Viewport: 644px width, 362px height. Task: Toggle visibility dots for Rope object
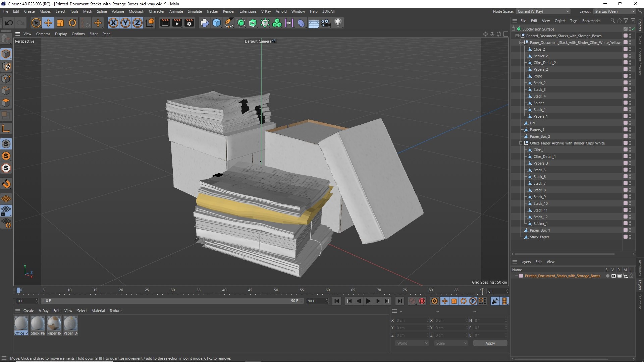coord(630,76)
